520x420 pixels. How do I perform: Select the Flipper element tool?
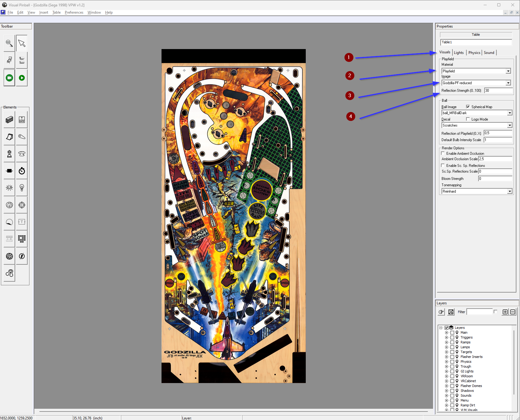click(22, 137)
